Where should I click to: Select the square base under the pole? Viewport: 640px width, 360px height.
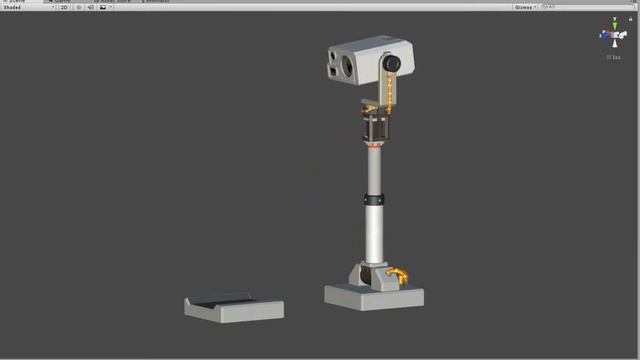[374, 298]
